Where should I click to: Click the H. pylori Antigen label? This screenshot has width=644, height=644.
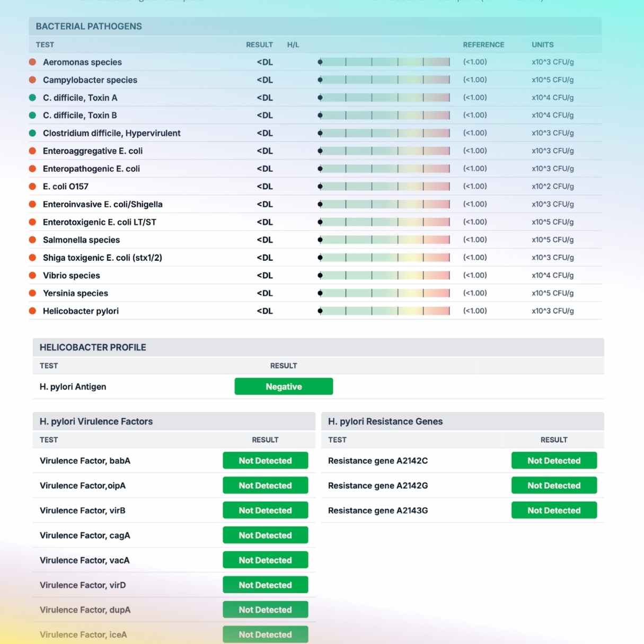[73, 387]
